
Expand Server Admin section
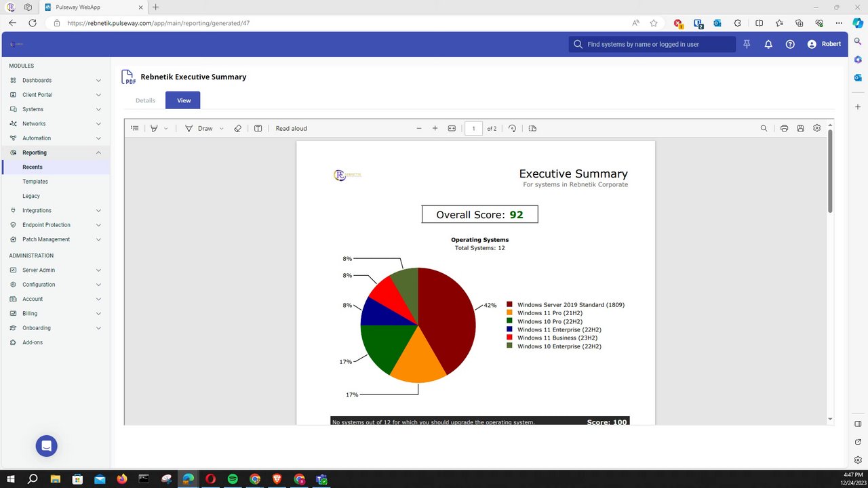click(x=55, y=270)
